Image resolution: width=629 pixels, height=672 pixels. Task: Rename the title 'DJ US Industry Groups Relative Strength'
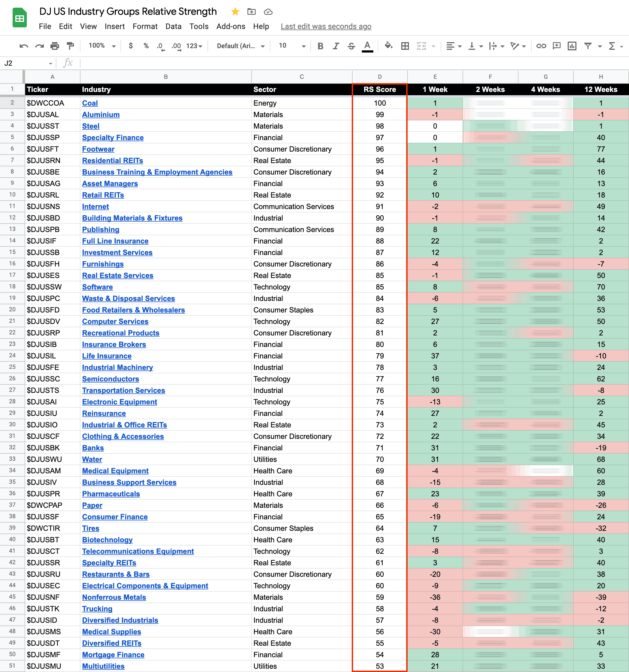(x=128, y=11)
